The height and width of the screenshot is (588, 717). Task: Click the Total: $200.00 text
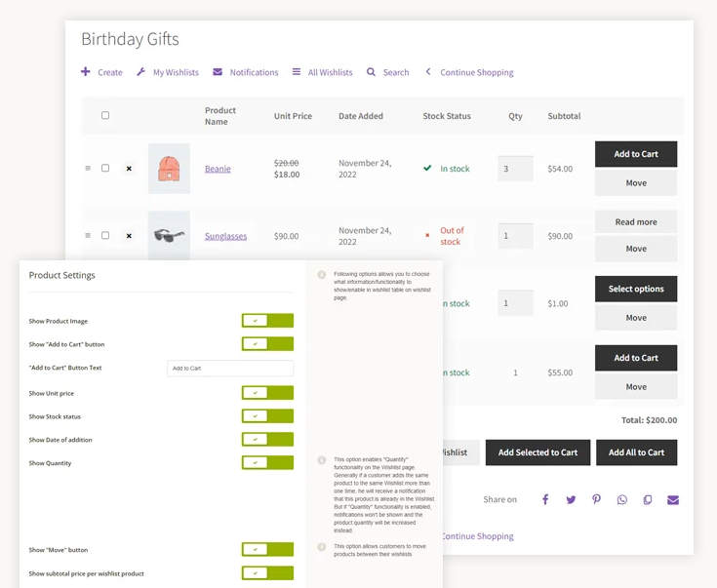coord(649,419)
